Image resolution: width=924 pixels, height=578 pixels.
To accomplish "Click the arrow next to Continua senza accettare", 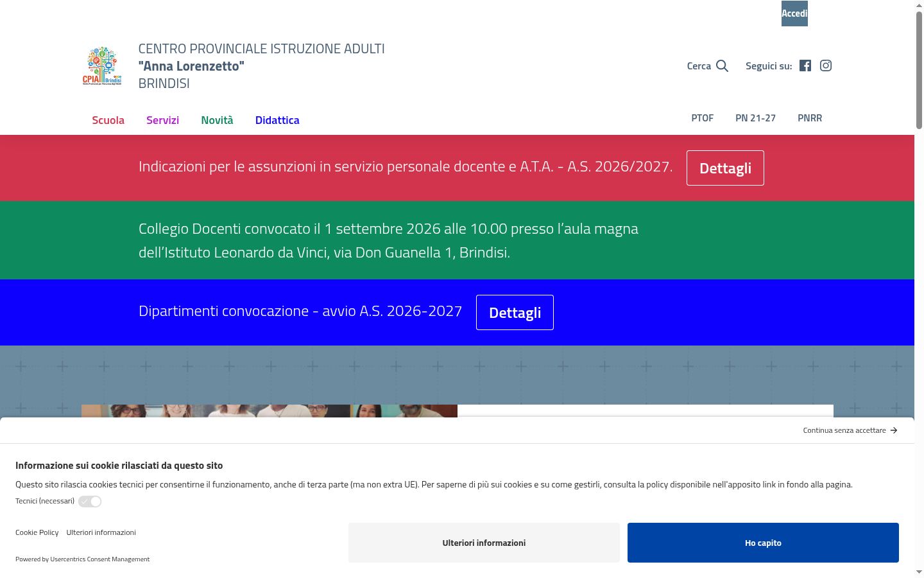I will click(x=894, y=430).
